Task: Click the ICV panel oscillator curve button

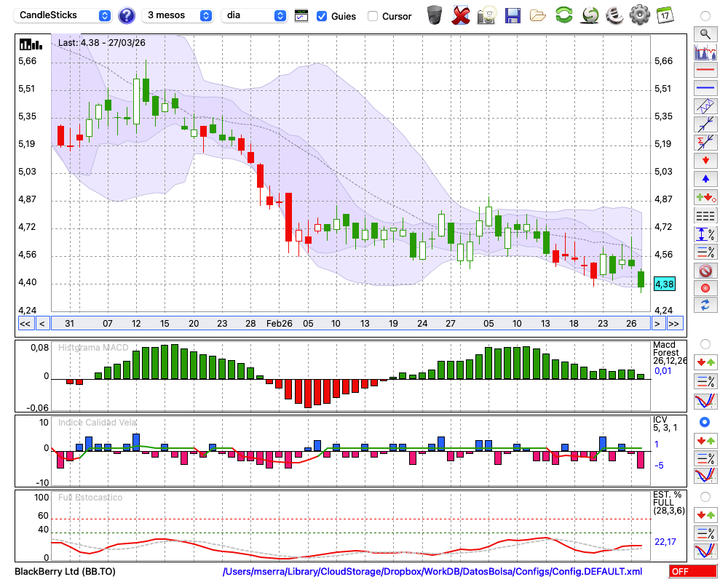Action: coord(705,476)
